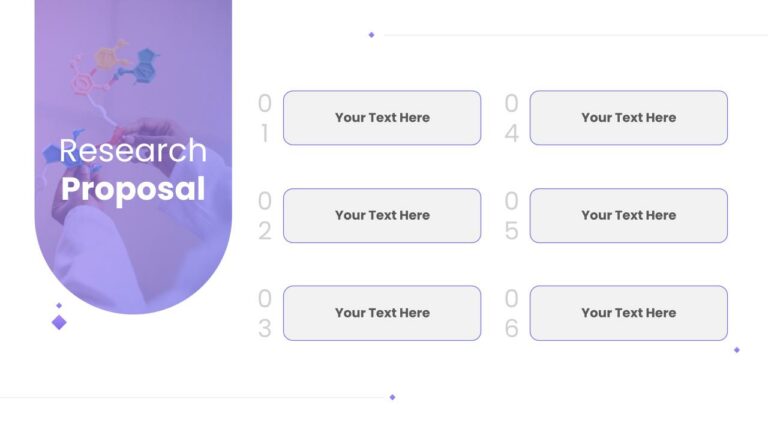Click the Research title text
This screenshot has height=432, width=768.
click(x=133, y=150)
